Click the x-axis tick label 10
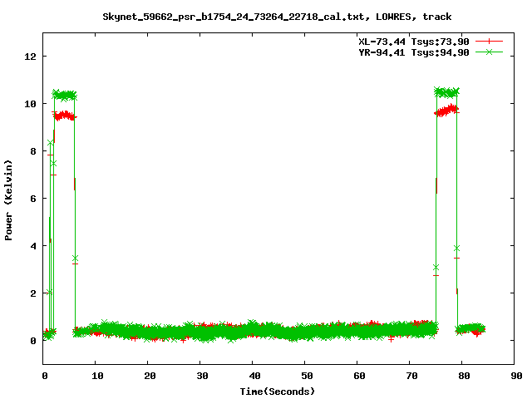 (97, 376)
